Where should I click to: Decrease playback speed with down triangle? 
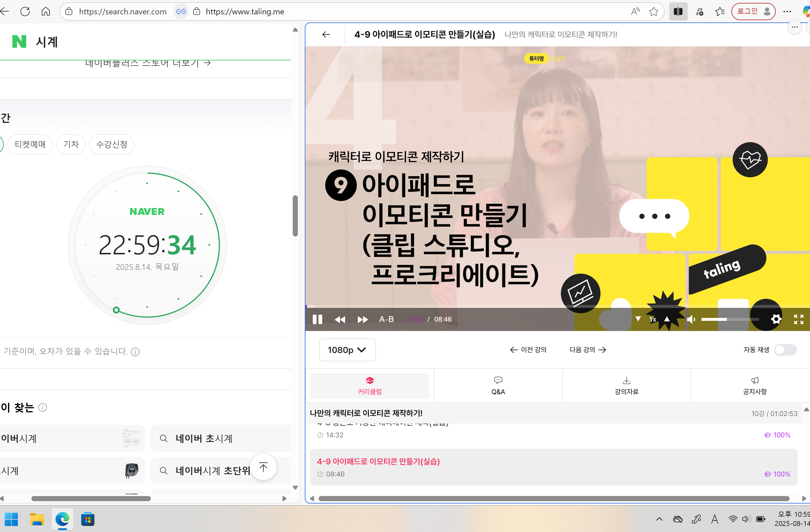(x=638, y=319)
